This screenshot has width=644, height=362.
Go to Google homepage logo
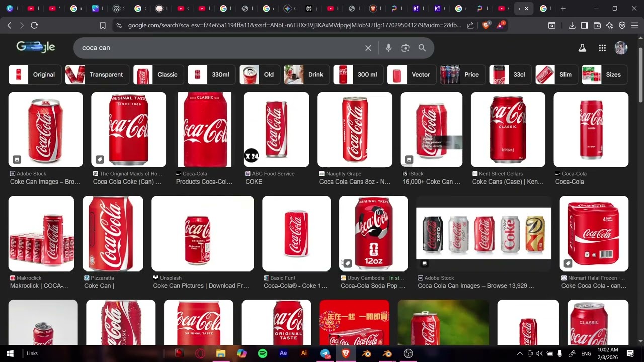pos(36,47)
